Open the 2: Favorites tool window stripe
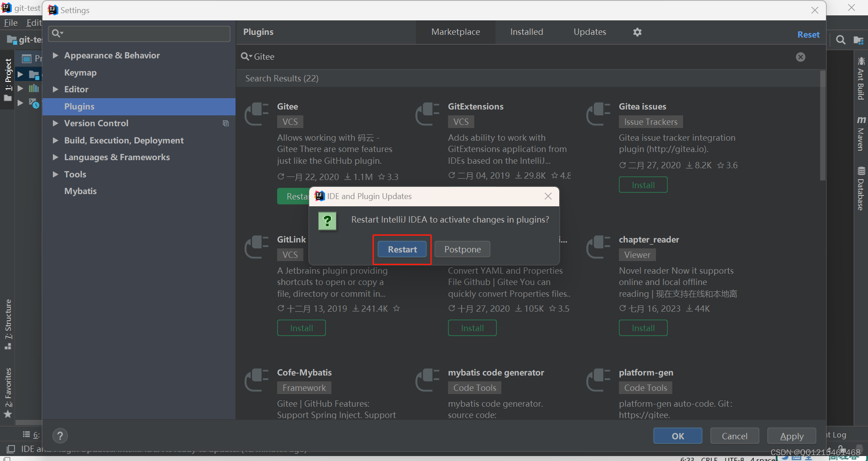Viewport: 868px width, 461px height. click(8, 393)
